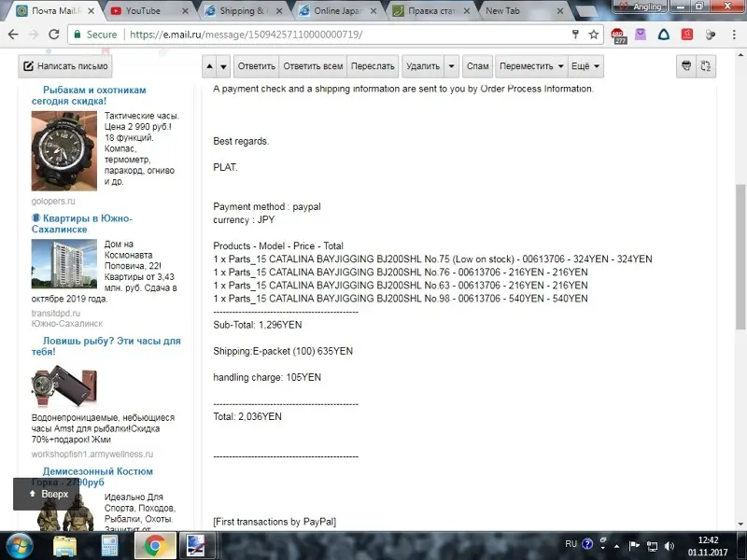Switch to the Правка стат tab

[431, 10]
